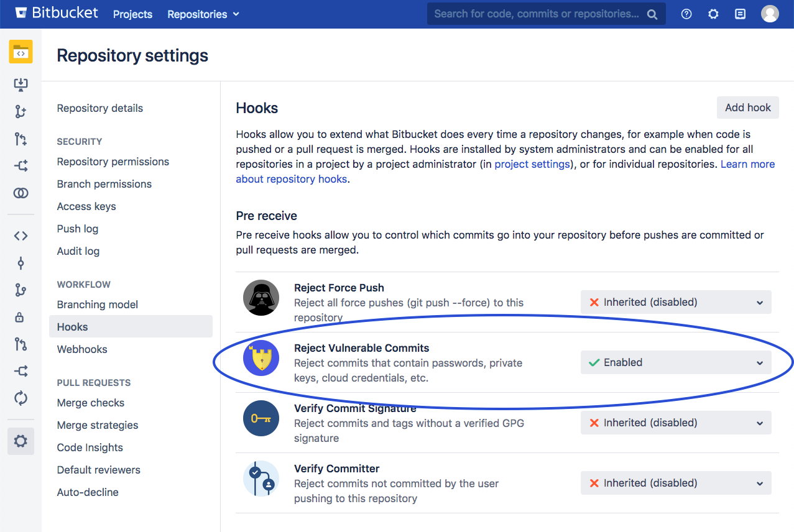The image size is (794, 532).
Task: Open the Reject Force Push status dropdown
Action: tap(676, 302)
